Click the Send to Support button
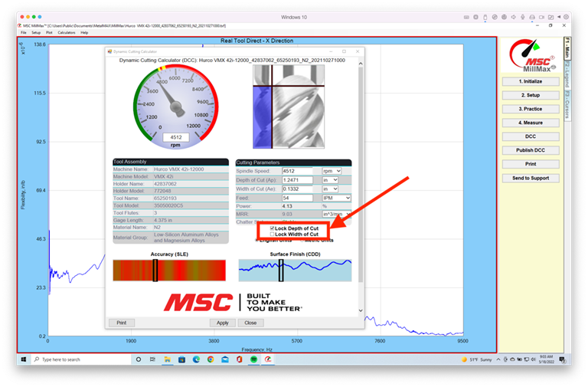 (531, 179)
